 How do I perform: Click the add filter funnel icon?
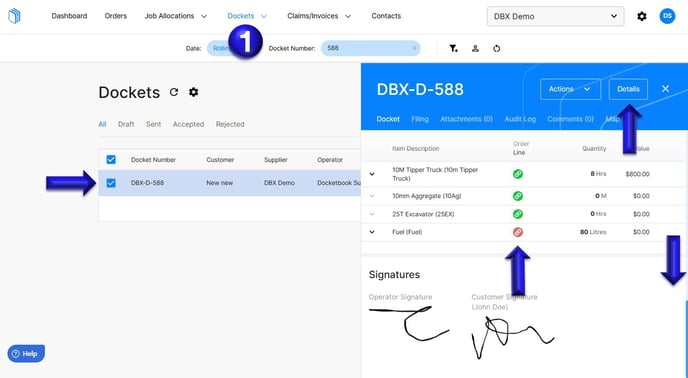coord(453,49)
